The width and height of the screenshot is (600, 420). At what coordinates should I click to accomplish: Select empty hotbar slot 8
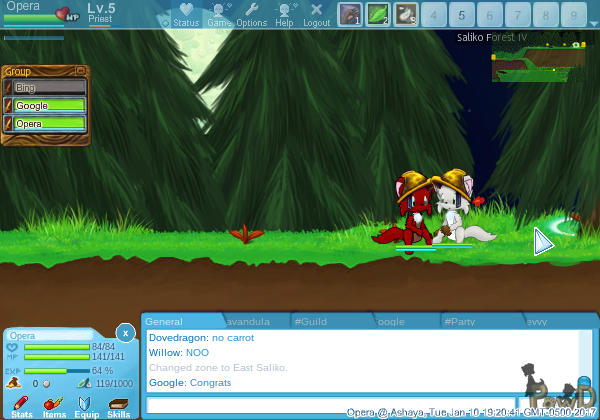(545, 15)
